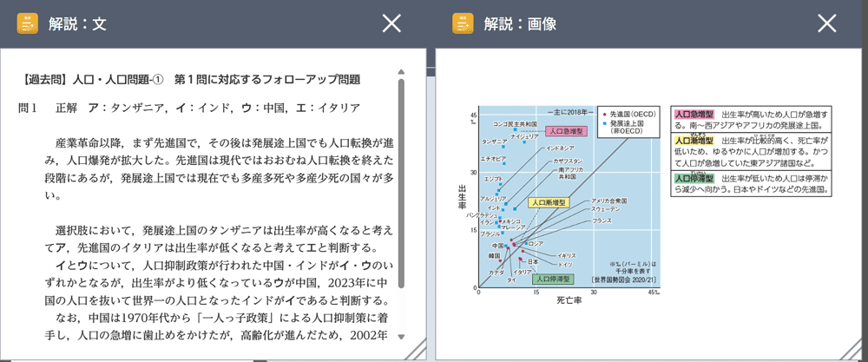This screenshot has width=868, height=362.
Task: Click the text panel vertical scrollbar thumb
Action: tap(401, 182)
